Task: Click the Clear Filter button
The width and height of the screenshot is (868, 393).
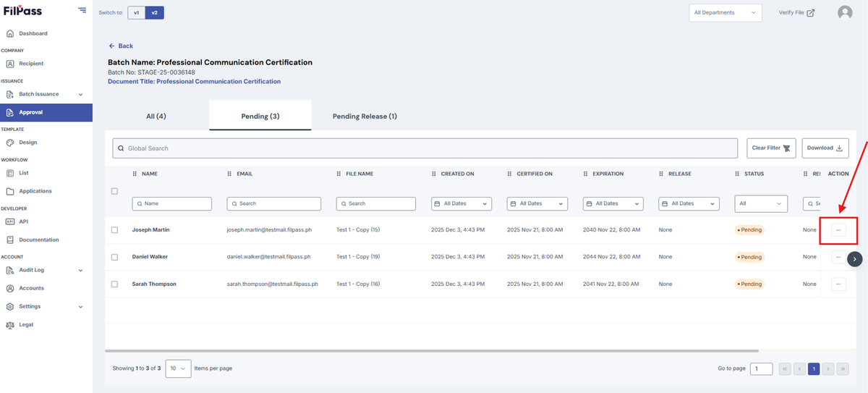Action: coord(771,148)
